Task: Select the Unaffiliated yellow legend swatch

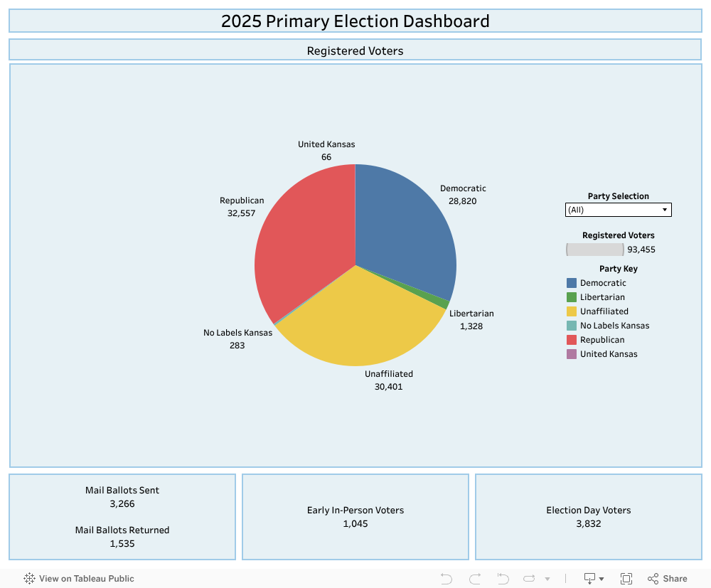Action: [572, 311]
